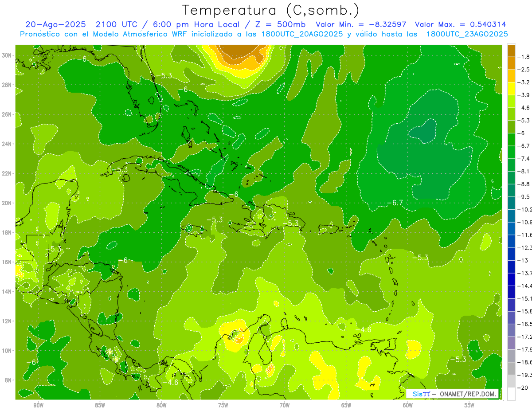
Task: Select "Valor Min. = -8.32597" text
Action: (362, 24)
